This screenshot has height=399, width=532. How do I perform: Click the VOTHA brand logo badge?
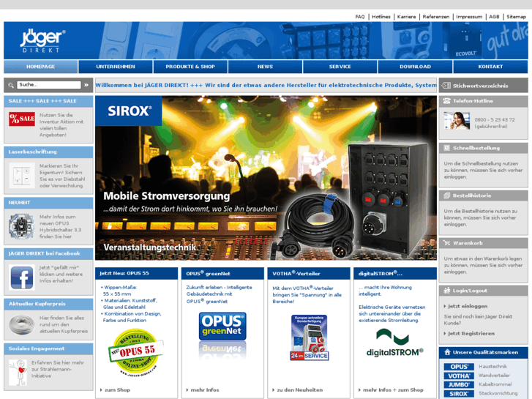tap(459, 376)
